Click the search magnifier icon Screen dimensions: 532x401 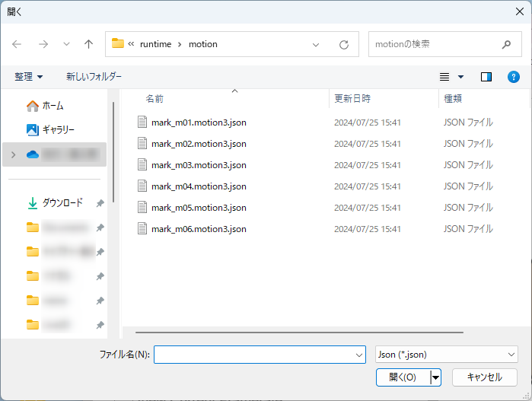tap(507, 44)
